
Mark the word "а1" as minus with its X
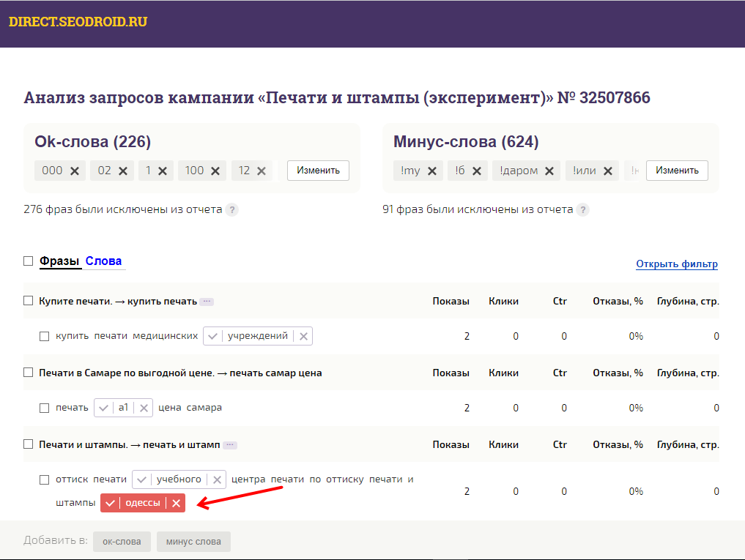click(144, 408)
